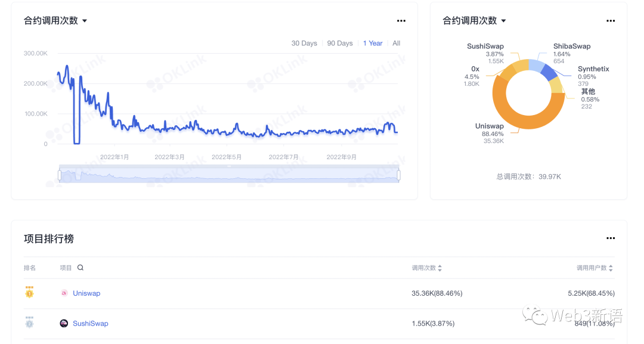
Task: Open the donut chart's three-dot options menu
Action: coord(611,21)
